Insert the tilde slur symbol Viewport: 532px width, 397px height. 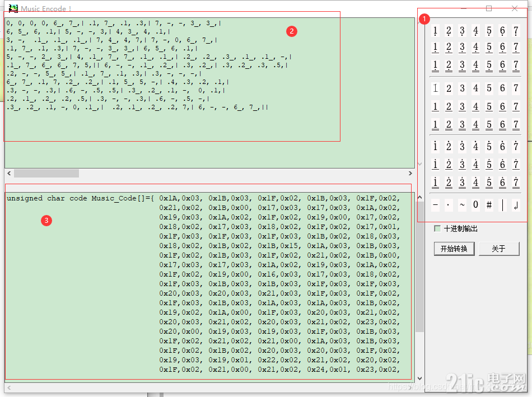[x=462, y=204]
